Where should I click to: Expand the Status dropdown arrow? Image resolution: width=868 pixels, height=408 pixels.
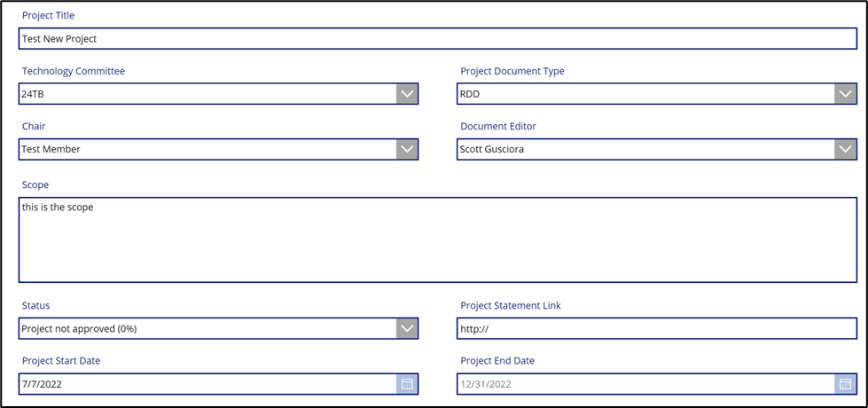click(x=407, y=328)
